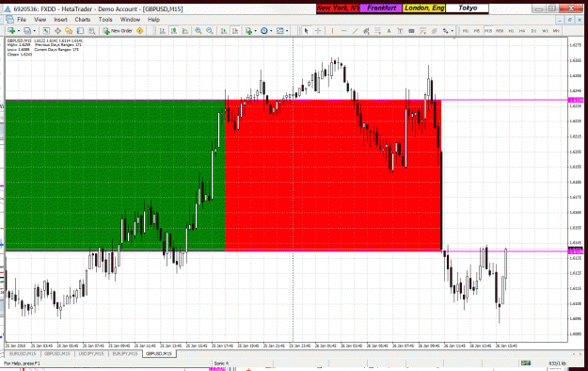
Task: Expand the Arrows tool dropdown arrow
Action: 453,31
